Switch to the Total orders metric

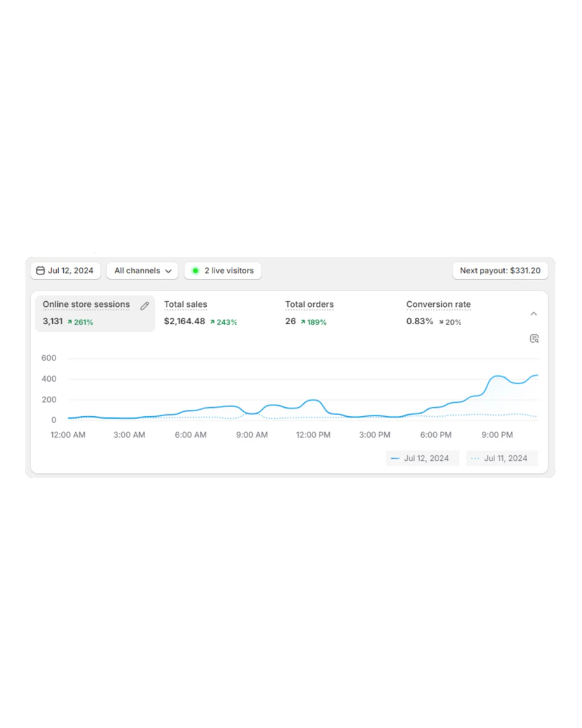coord(309,305)
